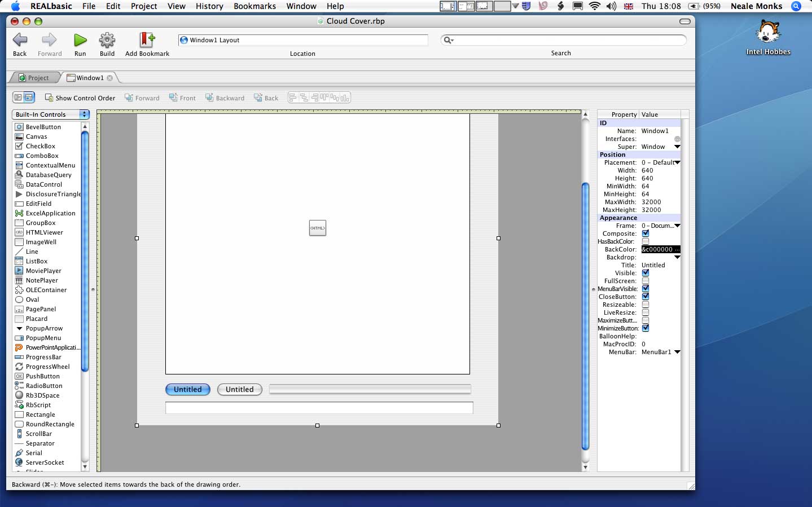
Task: Click the BackColor value swatch
Action: pos(660,249)
